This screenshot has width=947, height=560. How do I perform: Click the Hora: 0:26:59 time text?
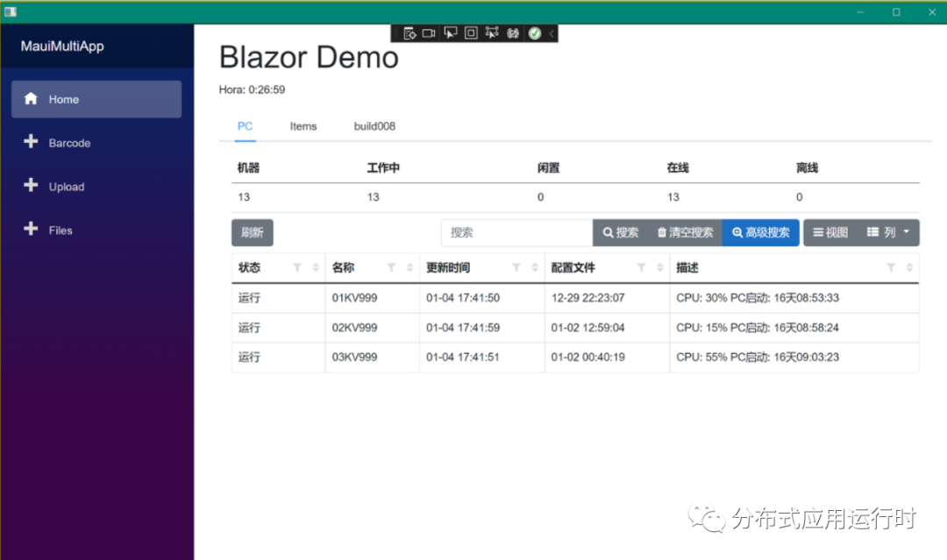[252, 89]
